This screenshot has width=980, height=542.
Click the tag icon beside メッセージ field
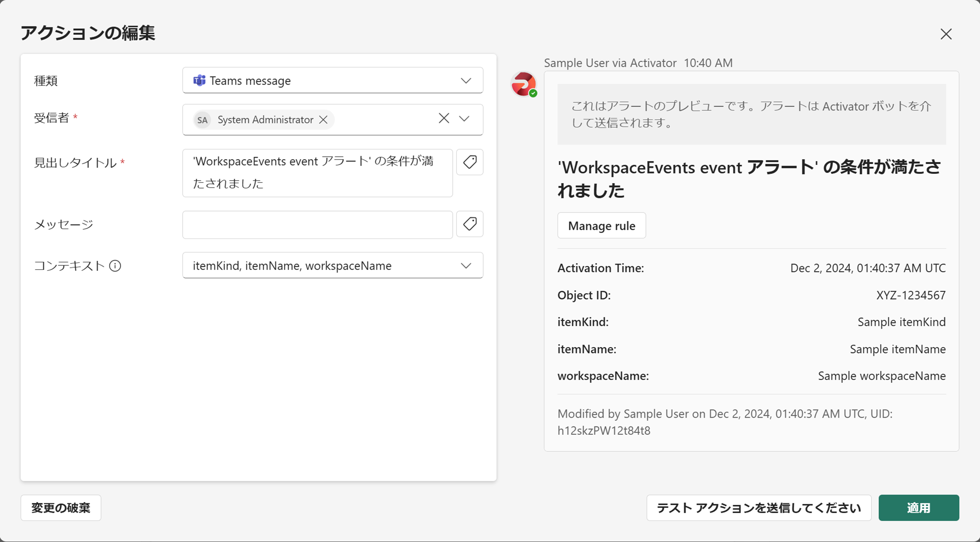coord(469,224)
